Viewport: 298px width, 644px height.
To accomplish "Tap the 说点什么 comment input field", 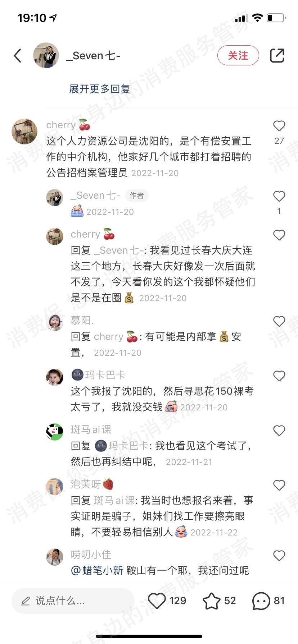I will point(73,601).
